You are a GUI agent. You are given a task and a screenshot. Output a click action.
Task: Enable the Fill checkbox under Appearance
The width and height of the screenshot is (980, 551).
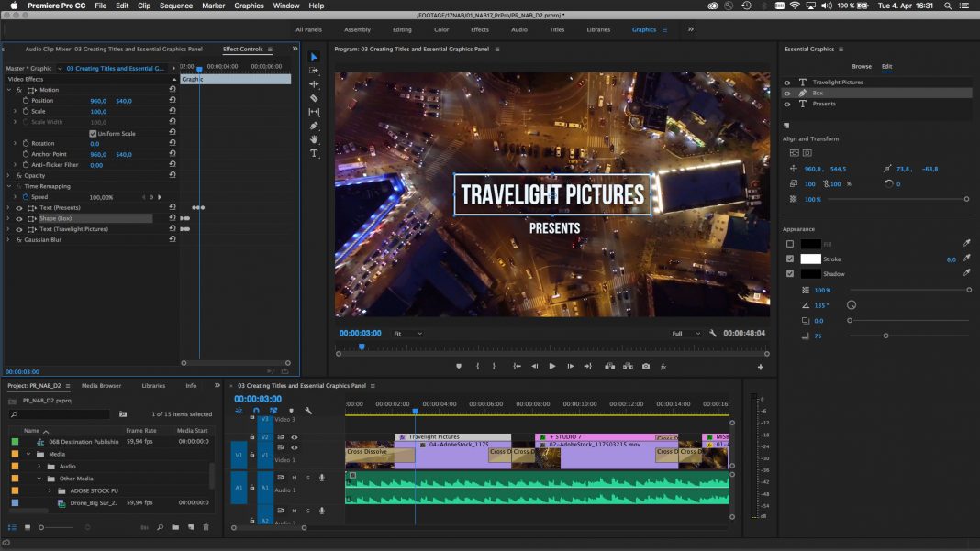[790, 243]
